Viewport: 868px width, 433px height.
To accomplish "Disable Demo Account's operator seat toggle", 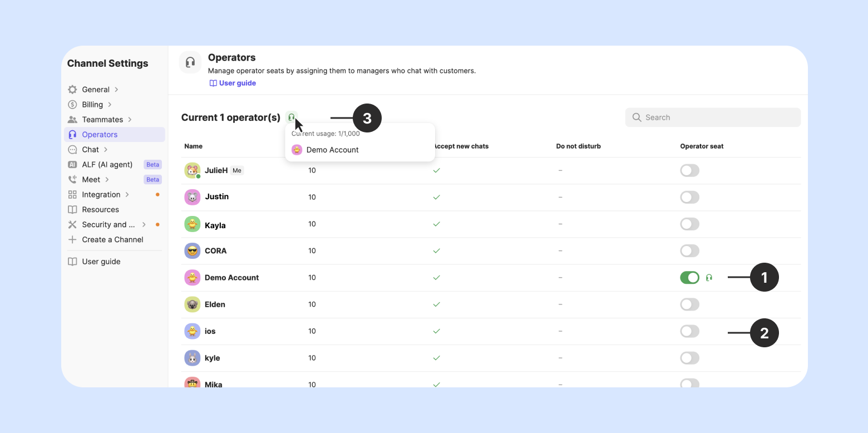I will pyautogui.click(x=689, y=278).
